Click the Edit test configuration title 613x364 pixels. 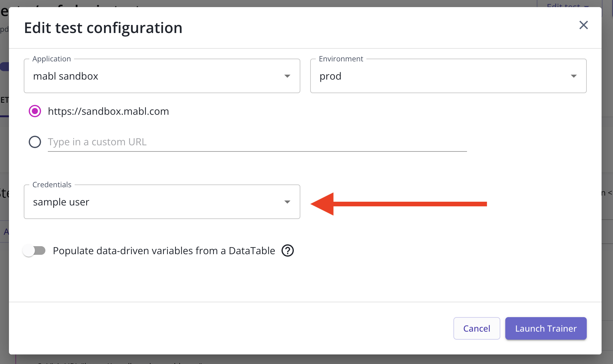(103, 28)
